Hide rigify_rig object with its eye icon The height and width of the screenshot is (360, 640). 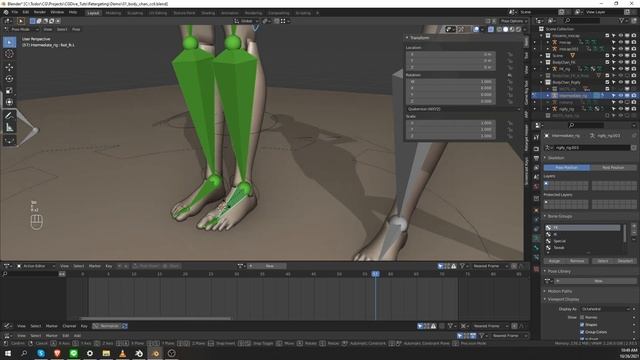click(620, 109)
